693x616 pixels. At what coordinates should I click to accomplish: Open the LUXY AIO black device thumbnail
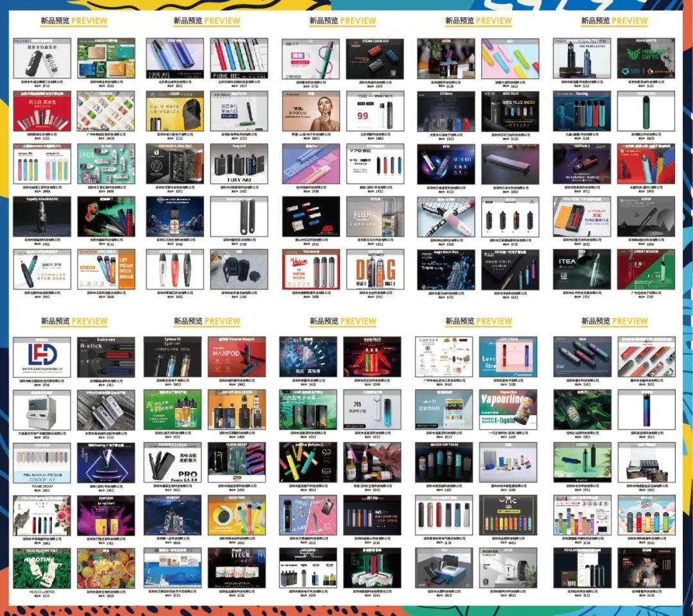pyautogui.click(x=239, y=164)
